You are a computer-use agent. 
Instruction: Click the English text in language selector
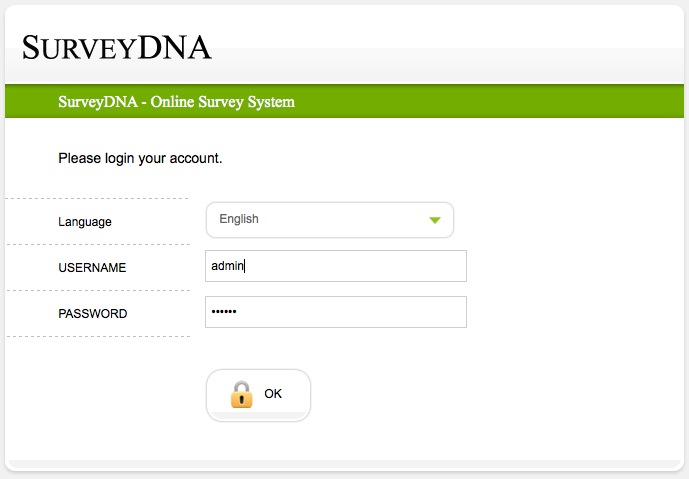pyautogui.click(x=239, y=219)
